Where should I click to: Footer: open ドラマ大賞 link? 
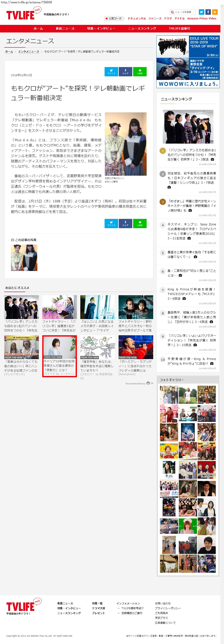(x=98, y=608)
